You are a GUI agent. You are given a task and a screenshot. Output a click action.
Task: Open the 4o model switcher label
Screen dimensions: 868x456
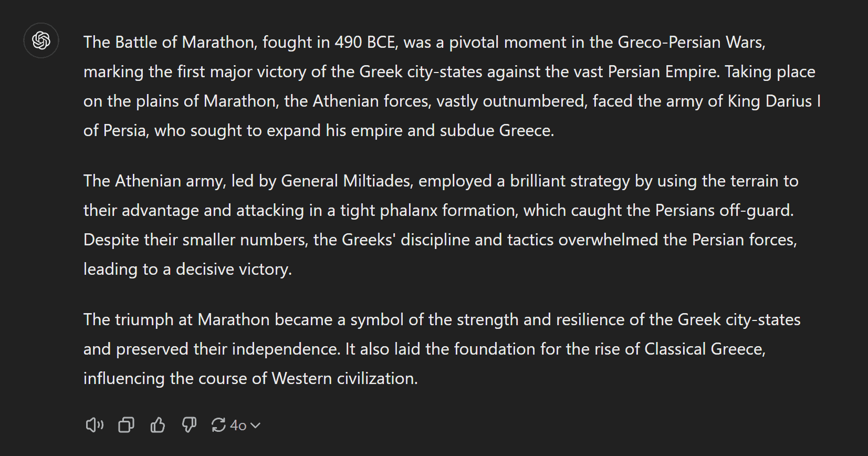point(238,425)
